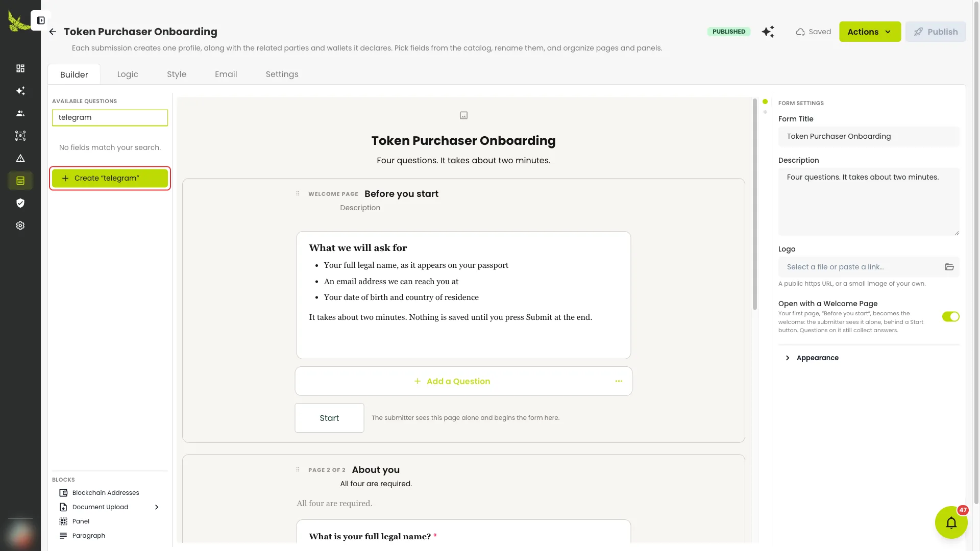980x551 pixels.
Task: Click the Before you start page title
Action: (401, 194)
